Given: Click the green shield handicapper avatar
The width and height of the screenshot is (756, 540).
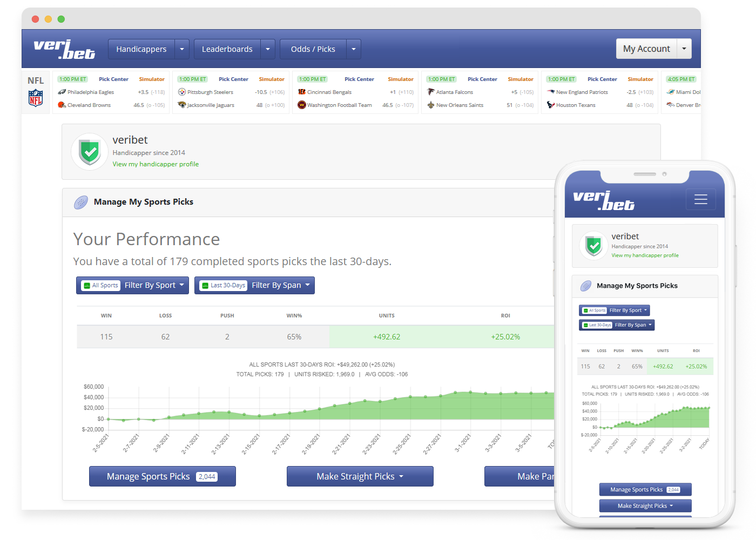Looking at the screenshot, I should 90,152.
